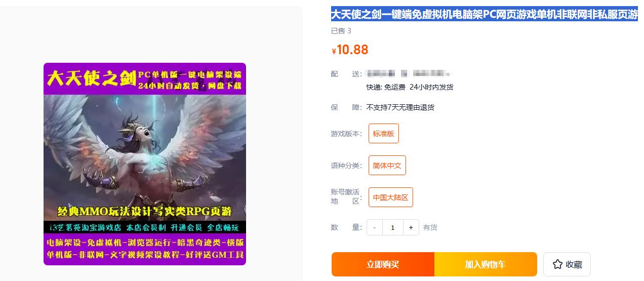Image resolution: width=644 pixels, height=281 pixels.
Task: Click the quantity input field
Action: coord(393,227)
